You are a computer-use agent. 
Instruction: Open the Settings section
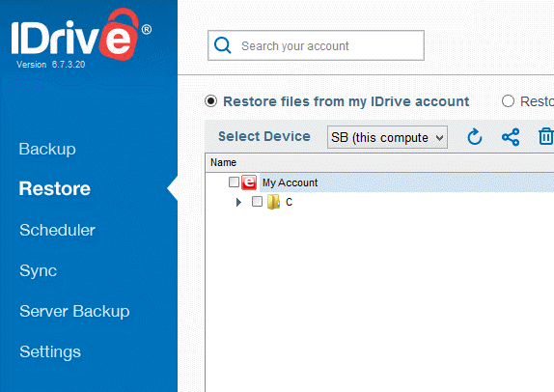click(x=50, y=351)
